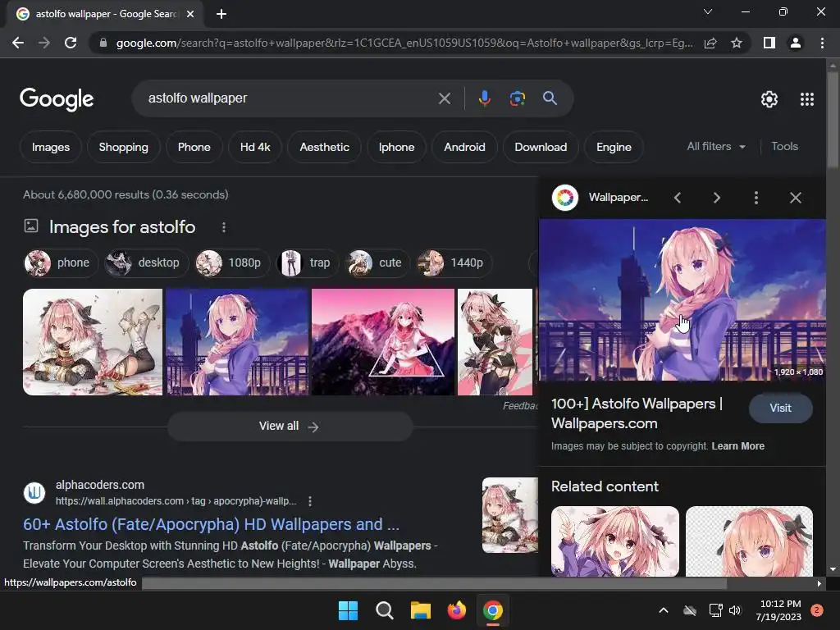Click the Google logo

(x=57, y=99)
